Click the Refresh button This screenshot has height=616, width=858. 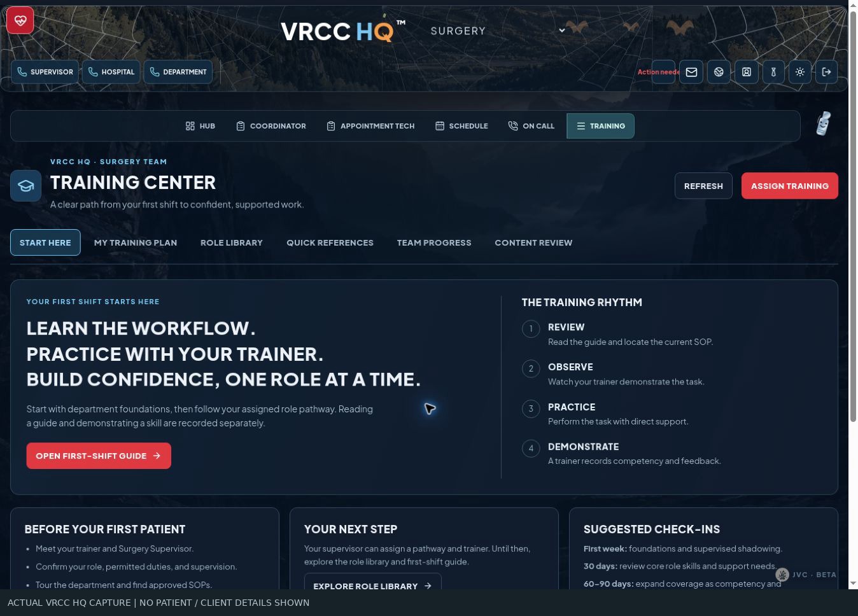pyautogui.click(x=703, y=186)
